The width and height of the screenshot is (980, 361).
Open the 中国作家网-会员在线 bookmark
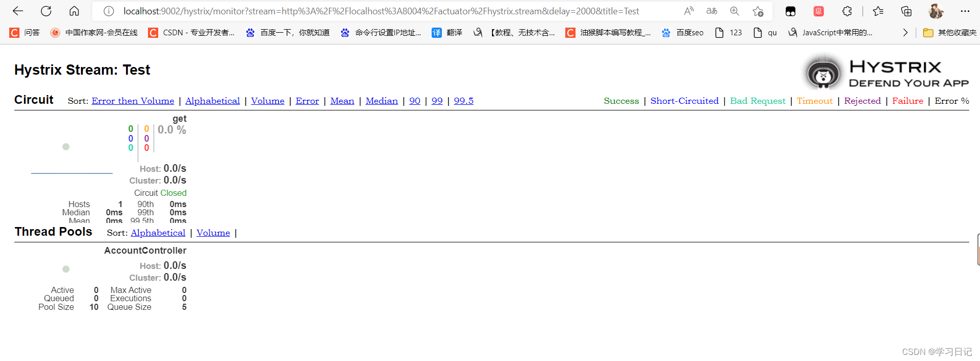(x=94, y=33)
